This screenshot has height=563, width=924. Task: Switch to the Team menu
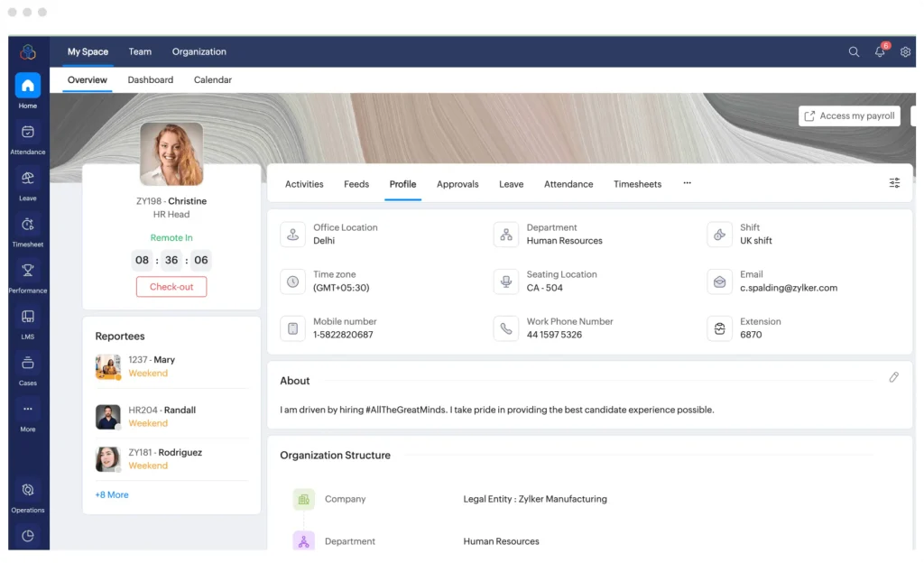(x=140, y=51)
